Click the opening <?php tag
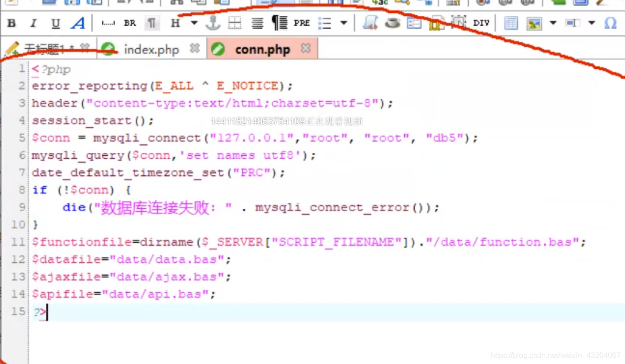Image resolution: width=625 pixels, height=364 pixels. click(x=51, y=70)
